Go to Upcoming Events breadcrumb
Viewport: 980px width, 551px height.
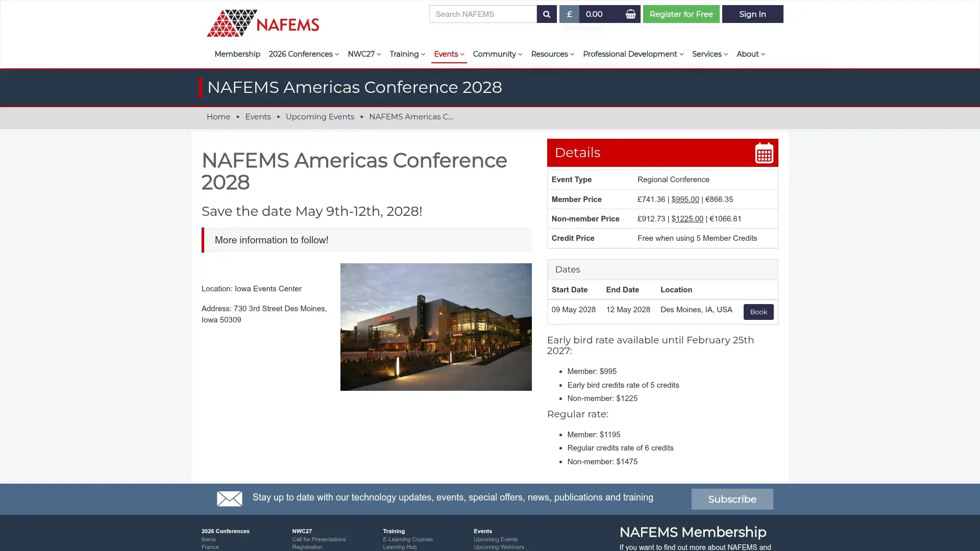pyautogui.click(x=320, y=117)
